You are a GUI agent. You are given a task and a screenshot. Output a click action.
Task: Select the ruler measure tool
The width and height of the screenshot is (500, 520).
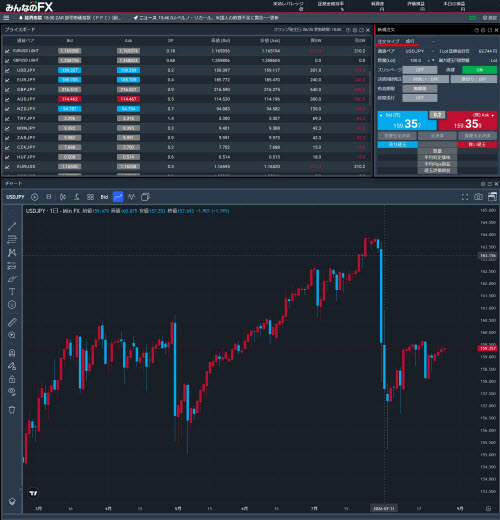click(x=12, y=322)
